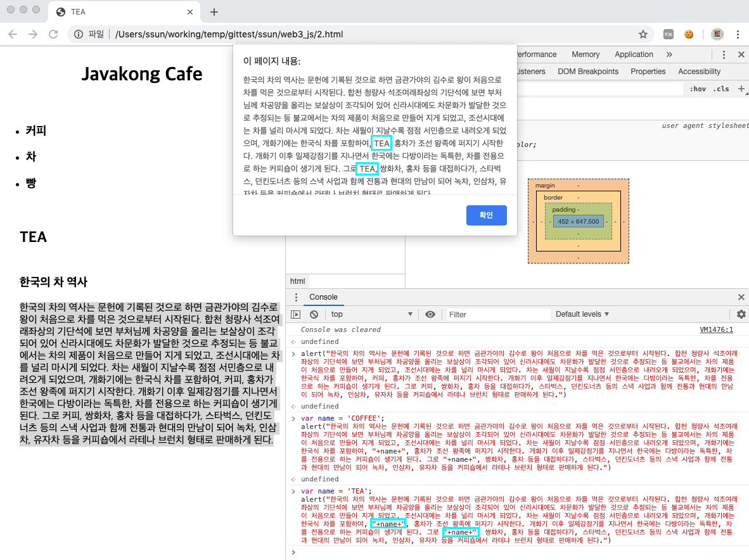Open the cookie extension icon
This screenshot has height=560, width=749.
click(x=689, y=34)
